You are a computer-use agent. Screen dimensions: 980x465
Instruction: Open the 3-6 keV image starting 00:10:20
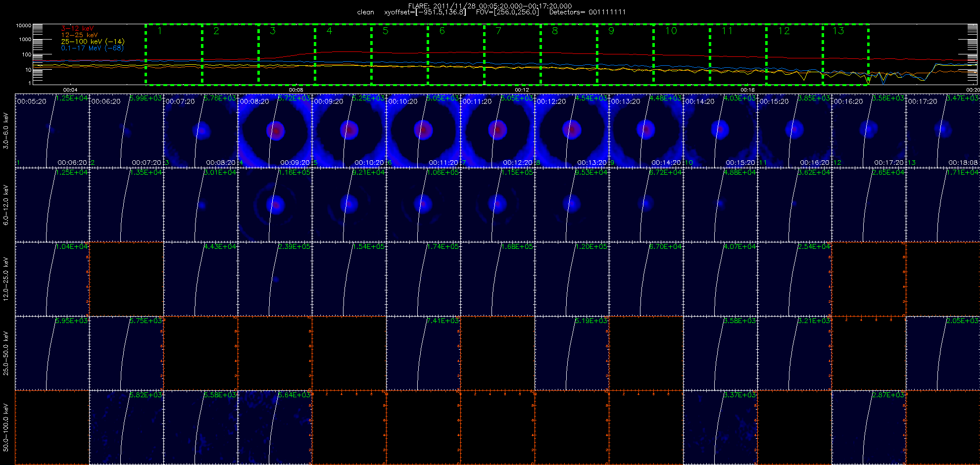(x=423, y=131)
